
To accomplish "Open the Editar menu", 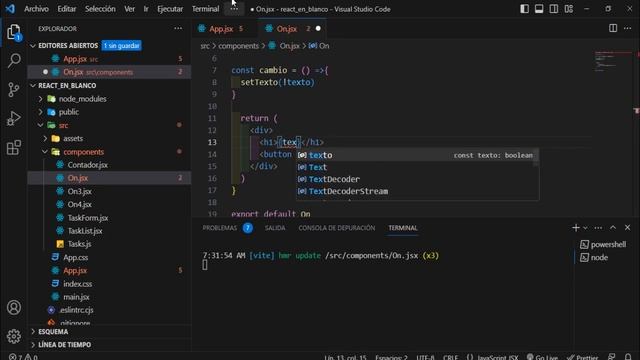I will point(67,9).
